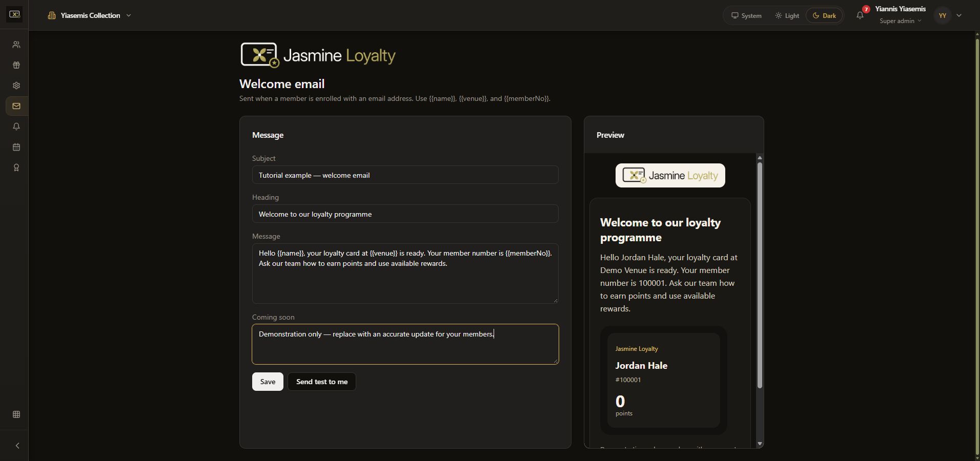Click the Jasmine Loyalty page logo
980x461 pixels.
tap(318, 55)
